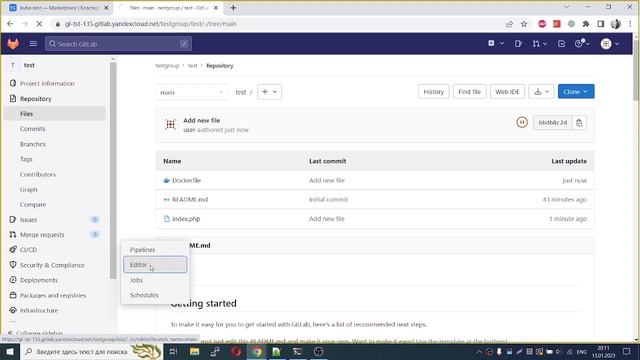The image size is (640, 360).
Task: Click the pipeline status paused icon
Action: 522,122
